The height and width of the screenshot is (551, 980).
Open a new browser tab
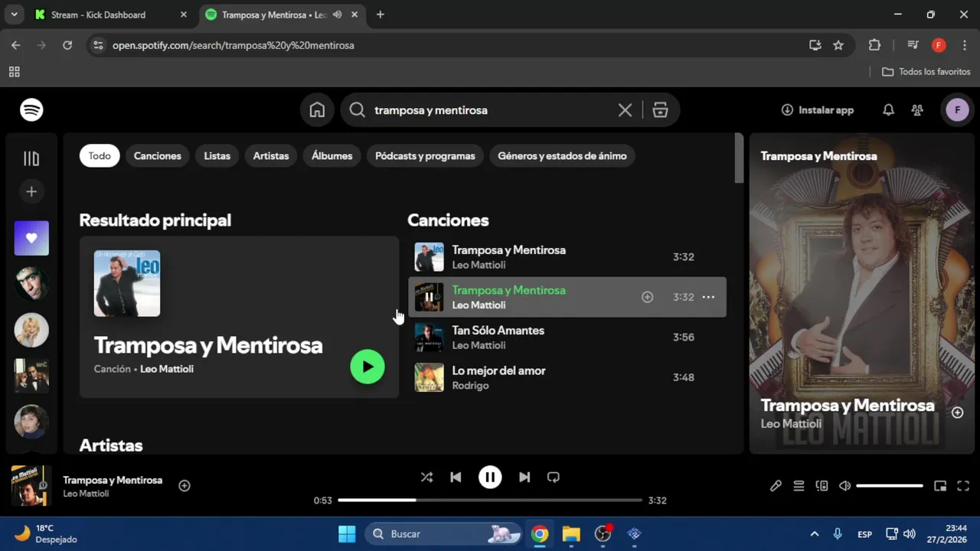(x=381, y=15)
